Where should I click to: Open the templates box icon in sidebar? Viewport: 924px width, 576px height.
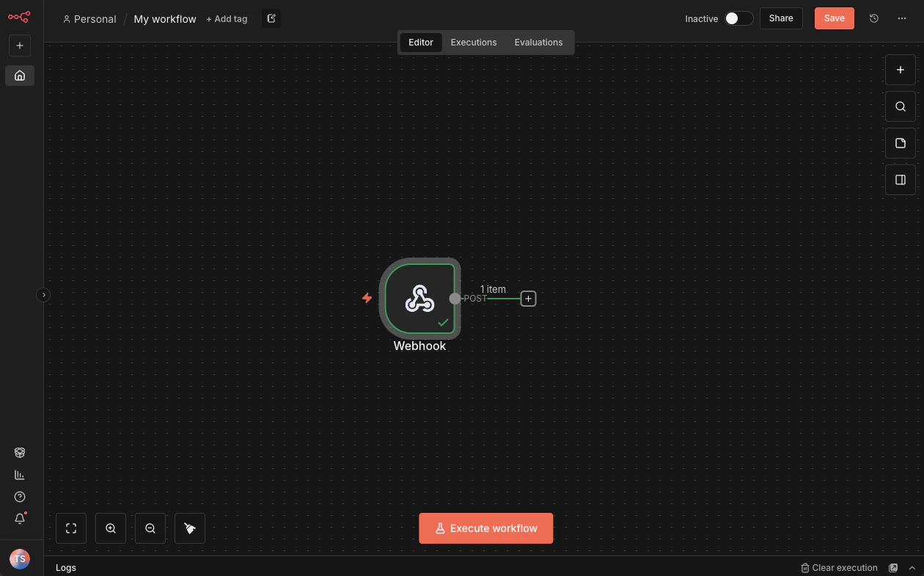point(20,453)
